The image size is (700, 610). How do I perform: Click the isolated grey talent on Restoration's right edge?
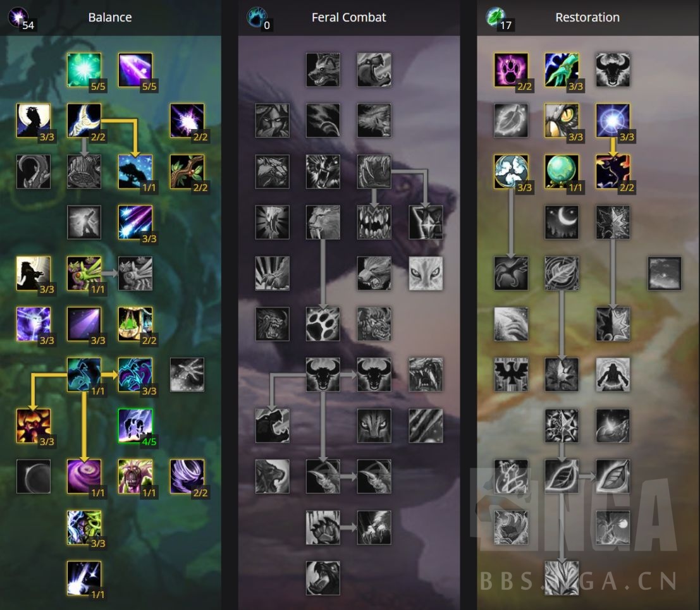[x=665, y=273]
